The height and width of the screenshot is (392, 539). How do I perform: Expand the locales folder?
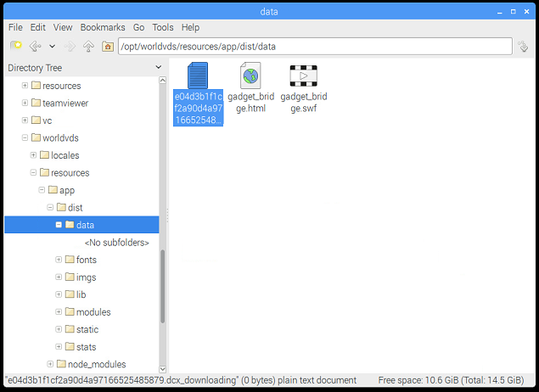tap(33, 155)
